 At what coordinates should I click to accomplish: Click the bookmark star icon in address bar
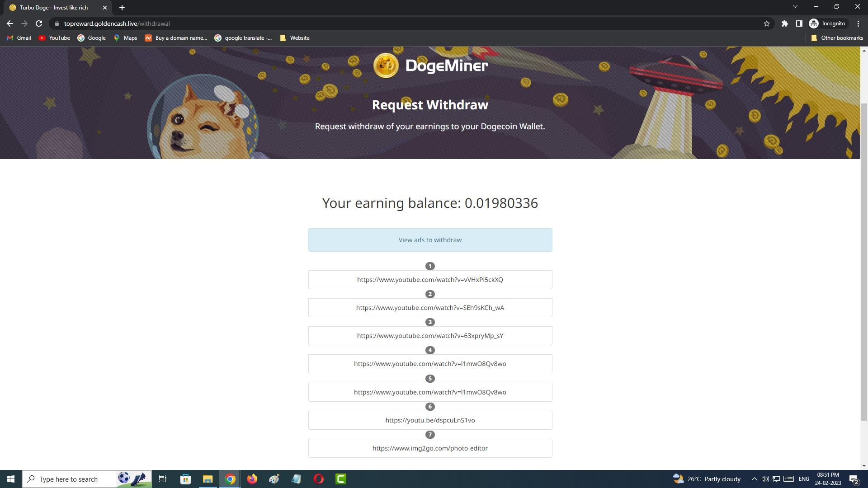point(767,24)
